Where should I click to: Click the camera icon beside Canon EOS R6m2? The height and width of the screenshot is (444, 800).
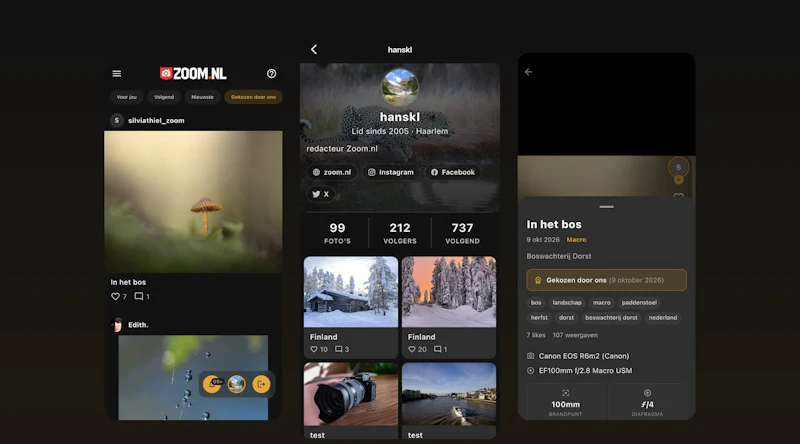pos(530,356)
